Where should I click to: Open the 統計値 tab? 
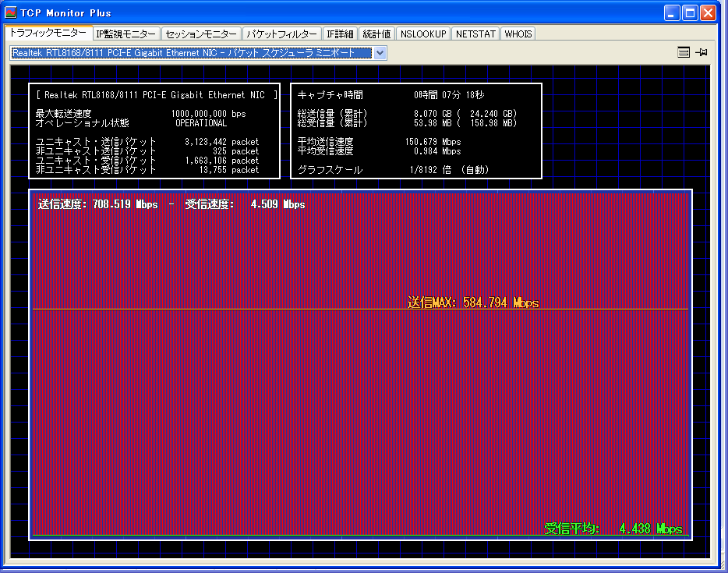click(376, 34)
